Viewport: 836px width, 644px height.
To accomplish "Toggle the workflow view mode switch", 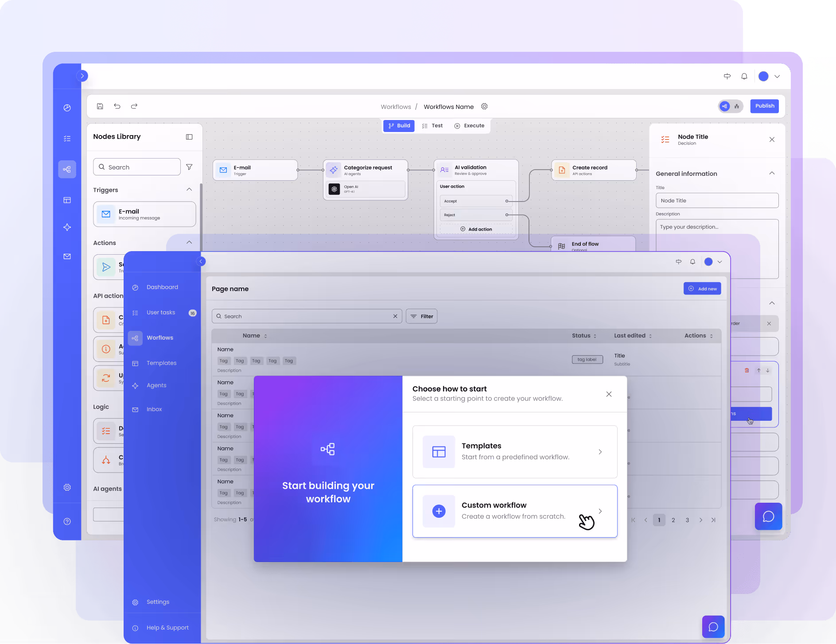I will click(x=730, y=106).
